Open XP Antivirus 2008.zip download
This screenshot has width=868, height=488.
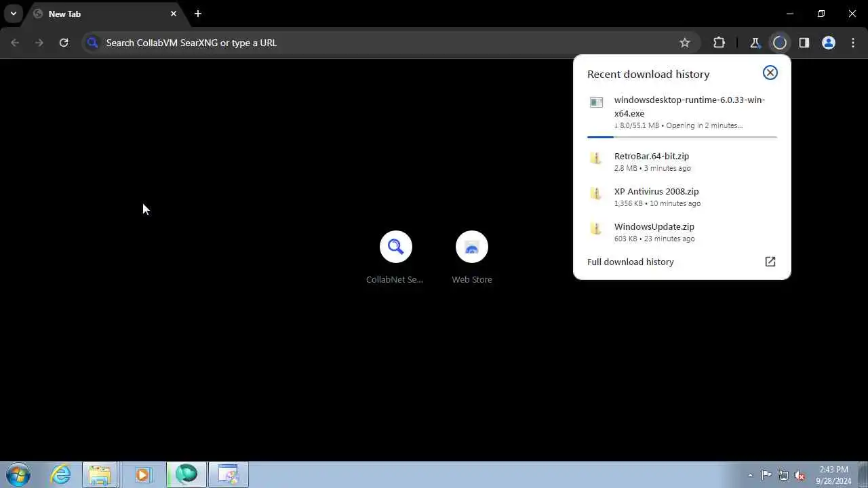[682, 197]
